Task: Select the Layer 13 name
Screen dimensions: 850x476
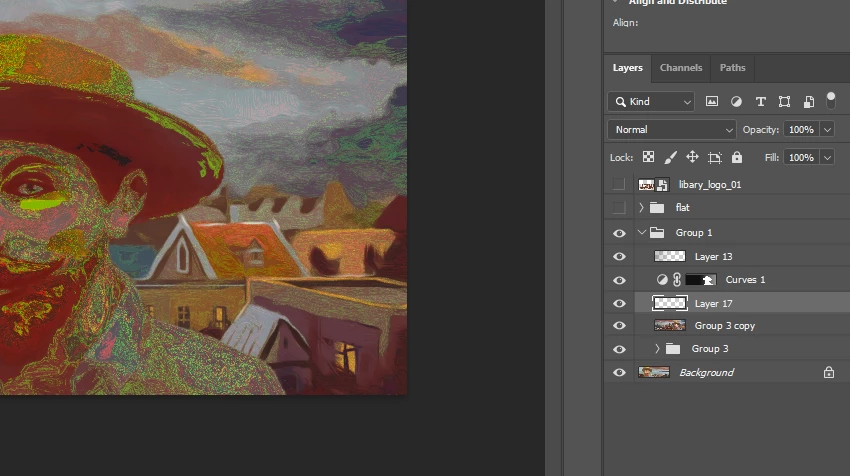Action: [713, 256]
